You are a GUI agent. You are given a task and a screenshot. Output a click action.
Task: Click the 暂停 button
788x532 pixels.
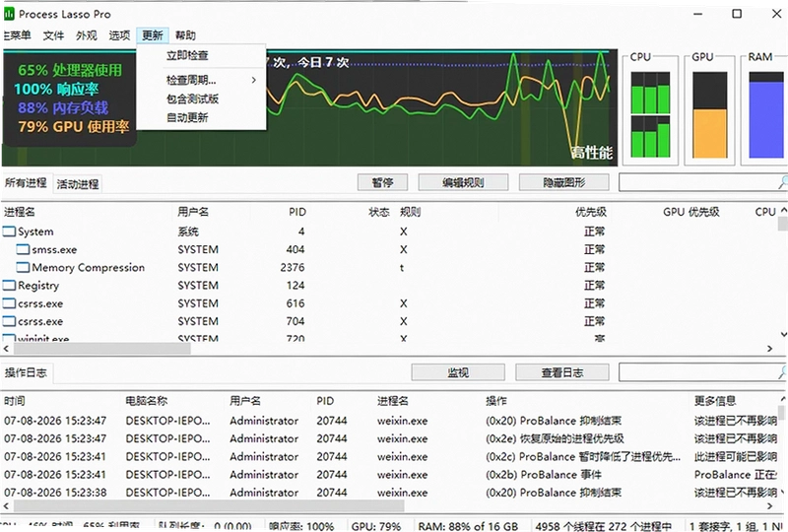tap(382, 182)
